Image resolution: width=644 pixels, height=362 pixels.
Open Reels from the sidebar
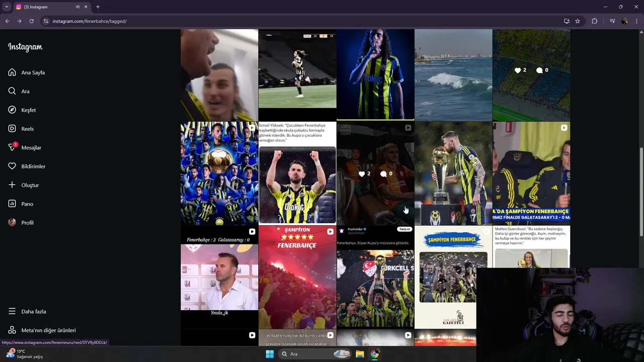click(21, 129)
